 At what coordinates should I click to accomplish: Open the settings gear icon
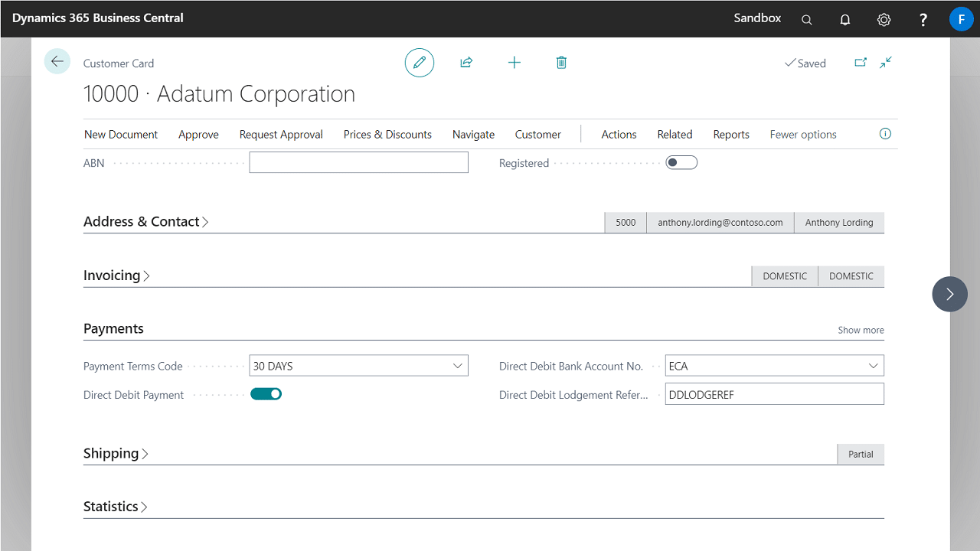pos(884,20)
